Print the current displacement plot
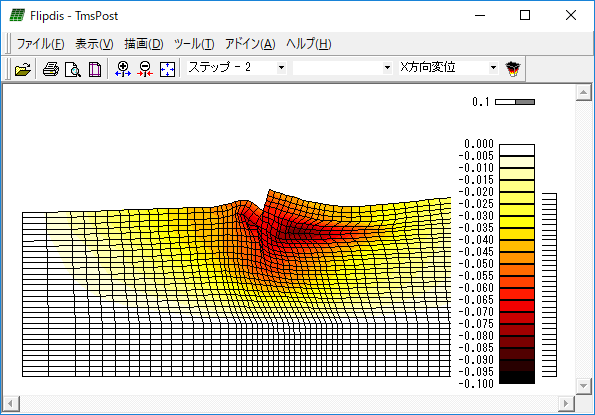 tap(51, 69)
